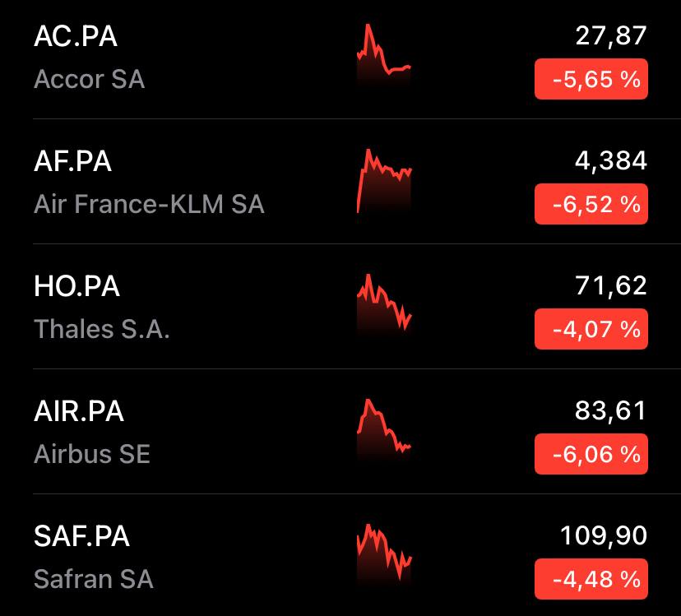This screenshot has height=616, width=681.
Task: Tap the Air France-KLM SA name
Action: [x=149, y=204]
